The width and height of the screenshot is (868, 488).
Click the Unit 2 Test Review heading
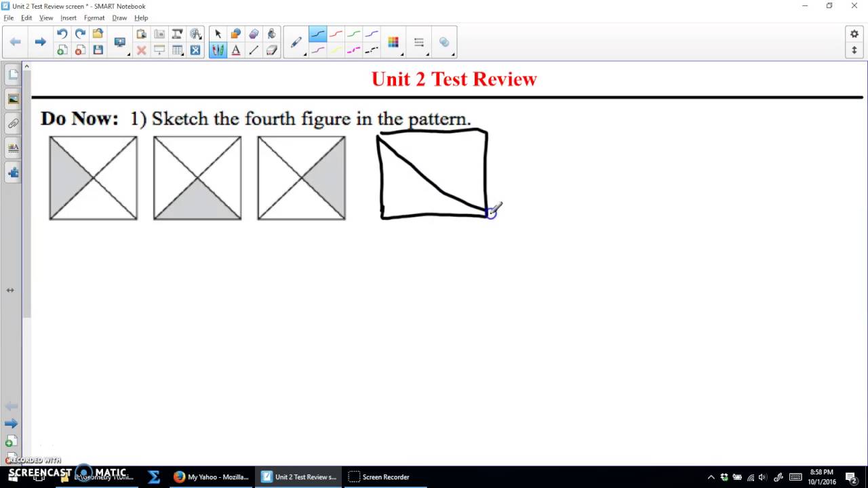point(454,79)
